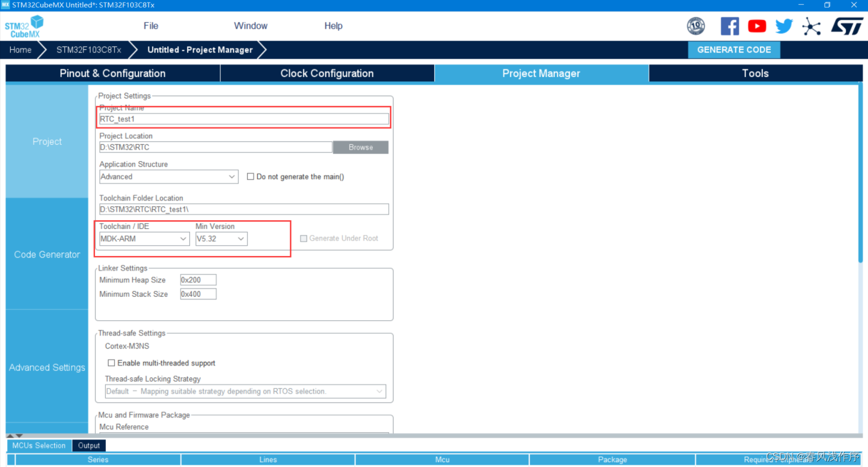Click GENERATE CODE button
Image resolution: width=868 pixels, height=467 pixels.
734,50
